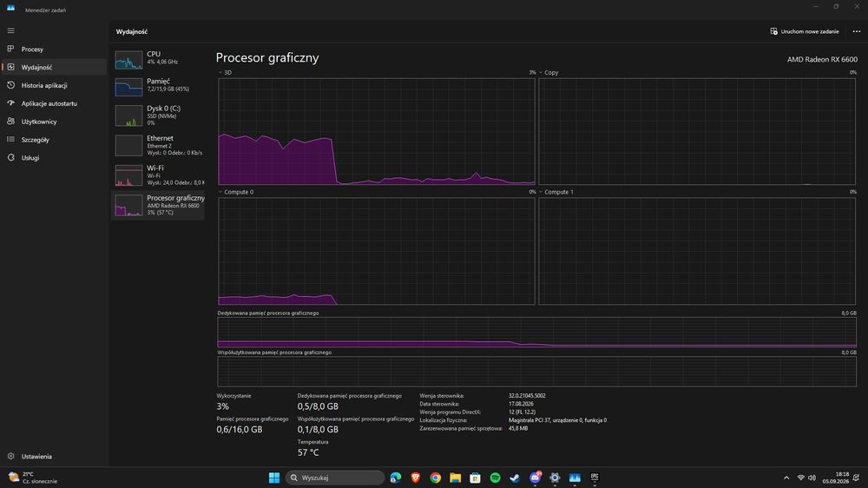Image resolution: width=868 pixels, height=488 pixels.
Task: Open Epic Games Launcher from taskbar
Action: pyautogui.click(x=595, y=478)
